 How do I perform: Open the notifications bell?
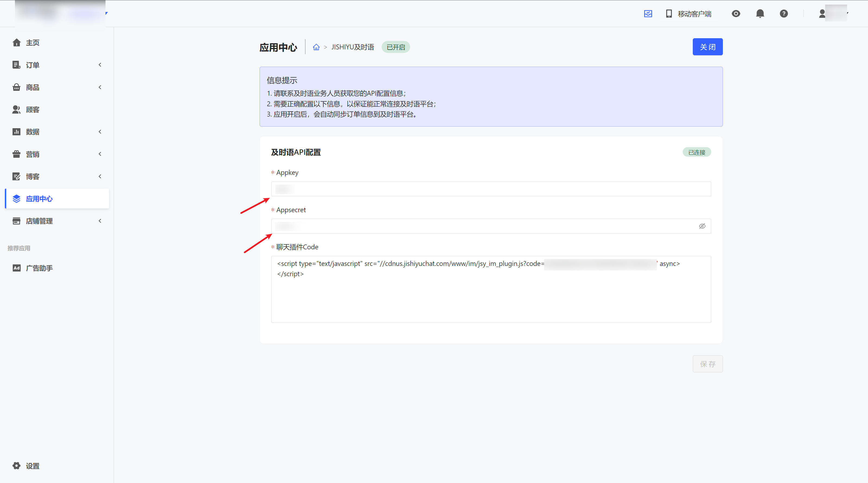tap(760, 14)
